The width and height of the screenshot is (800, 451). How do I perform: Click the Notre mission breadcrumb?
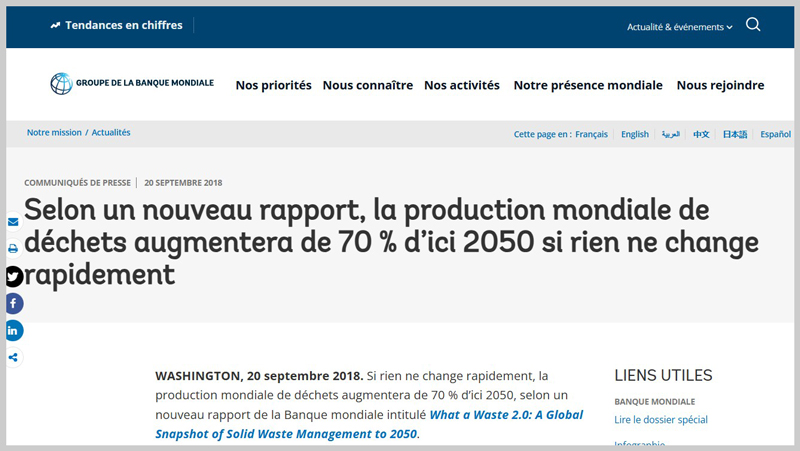point(52,133)
